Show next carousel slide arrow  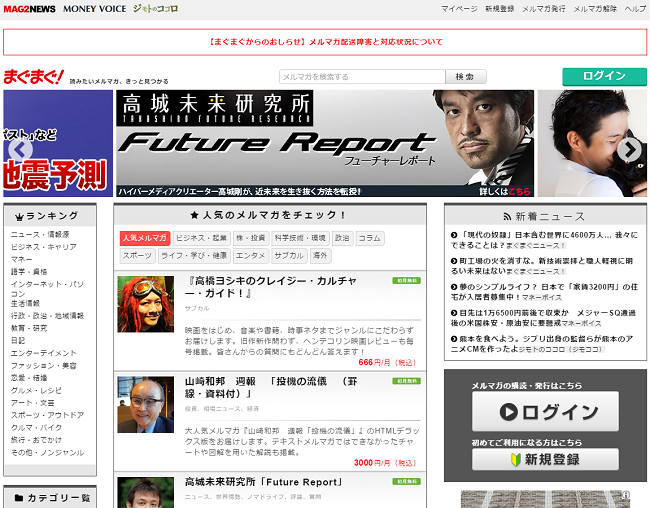[629, 150]
